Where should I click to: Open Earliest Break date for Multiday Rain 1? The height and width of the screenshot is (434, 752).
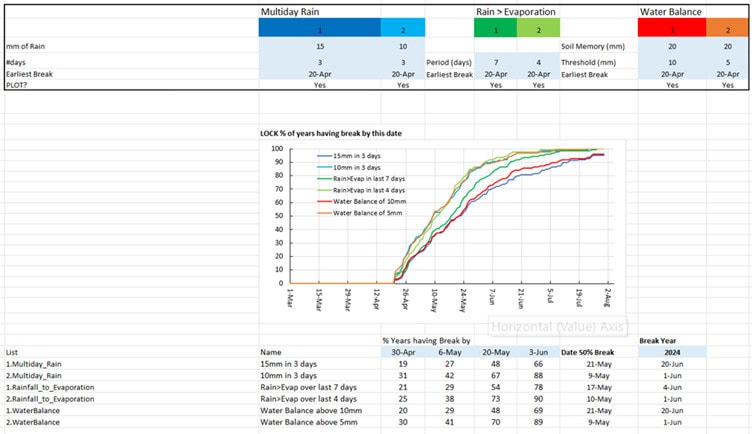(319, 73)
